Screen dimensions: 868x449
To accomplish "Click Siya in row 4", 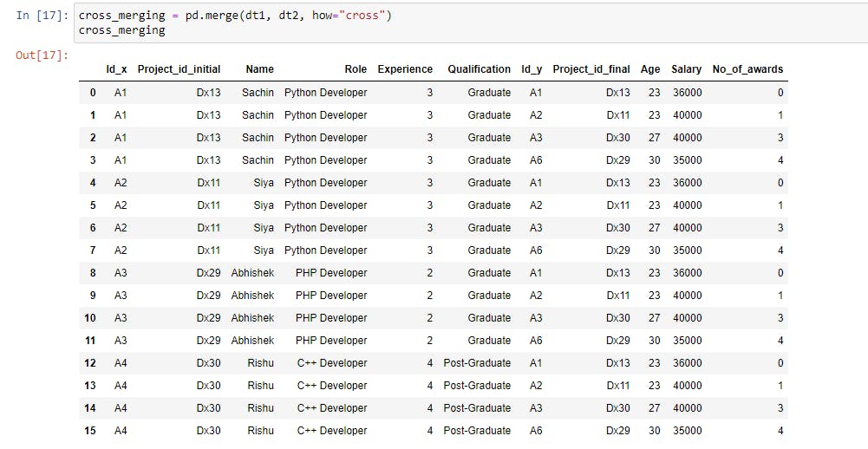I will pyautogui.click(x=264, y=183).
